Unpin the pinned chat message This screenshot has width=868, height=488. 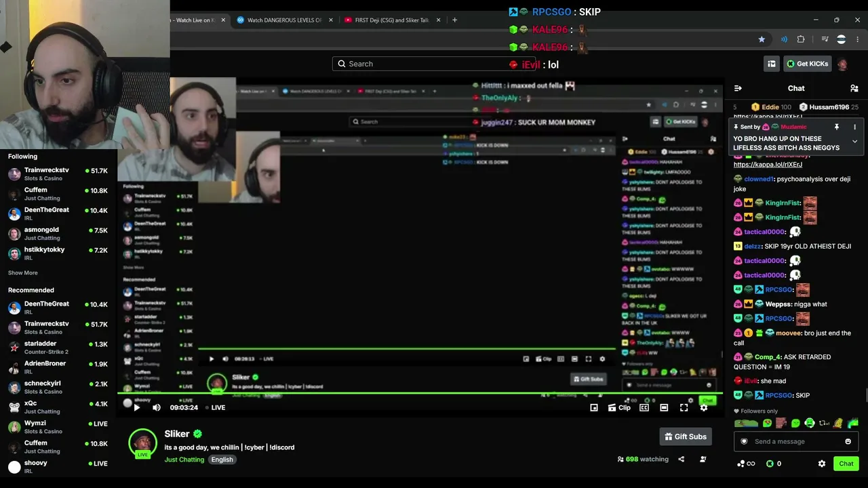pyautogui.click(x=837, y=127)
